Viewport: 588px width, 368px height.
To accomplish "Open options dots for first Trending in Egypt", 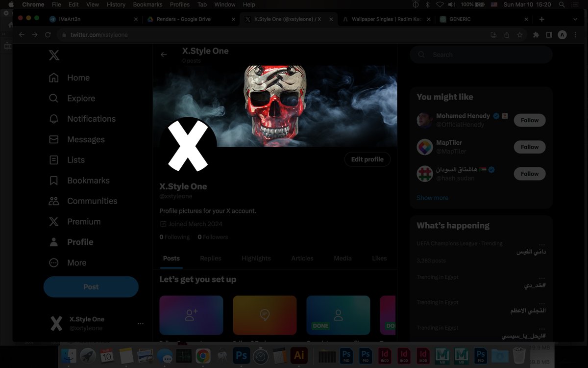I will pyautogui.click(x=542, y=277).
